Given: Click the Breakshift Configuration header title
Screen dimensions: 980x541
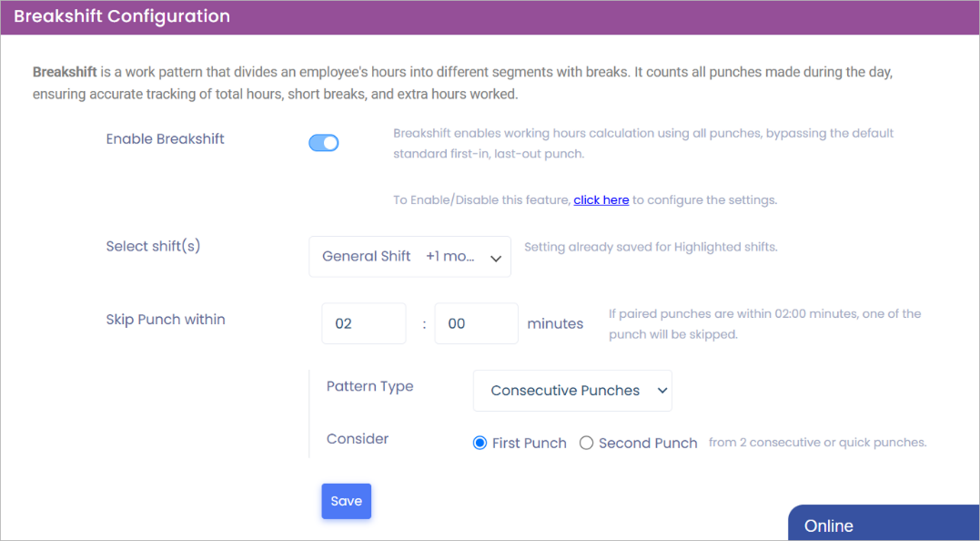Looking at the screenshot, I should [x=122, y=16].
